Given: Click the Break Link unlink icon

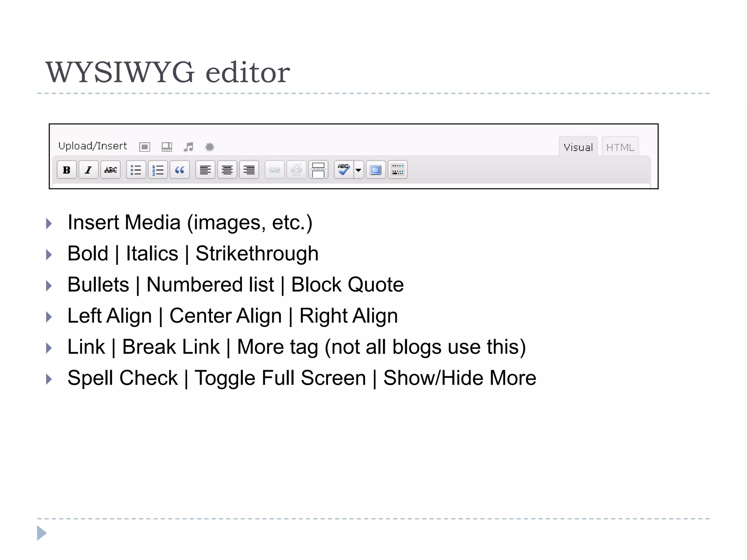Looking at the screenshot, I should (x=296, y=170).
